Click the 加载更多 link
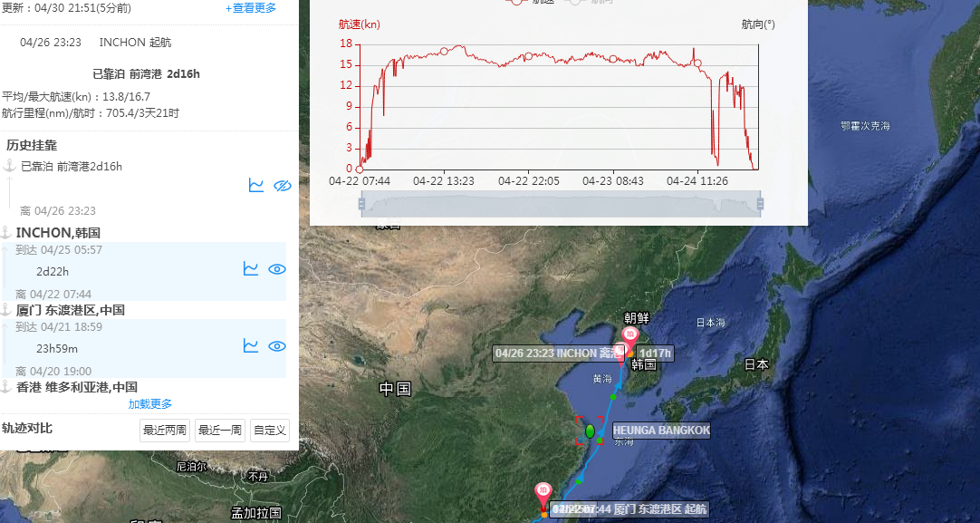The width and height of the screenshot is (980, 523). [150, 404]
